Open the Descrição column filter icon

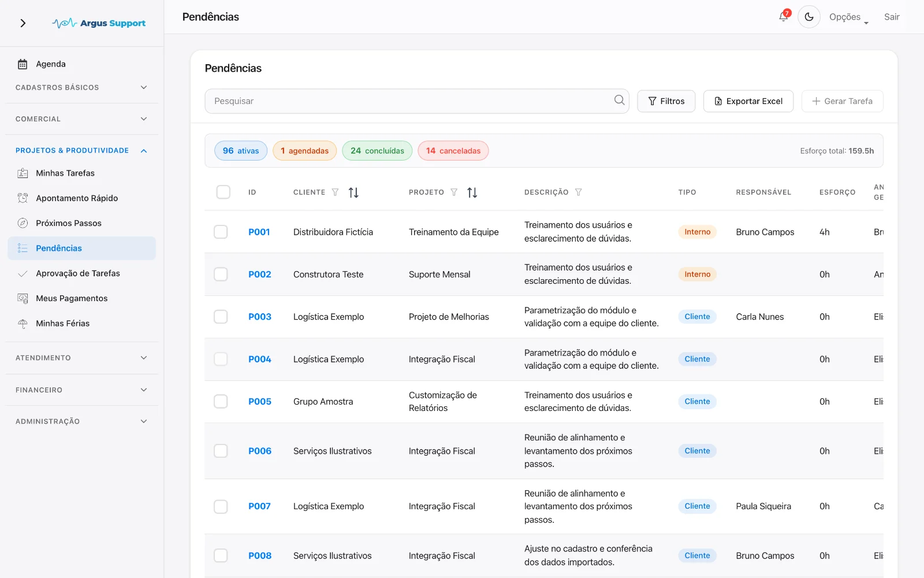pyautogui.click(x=578, y=192)
